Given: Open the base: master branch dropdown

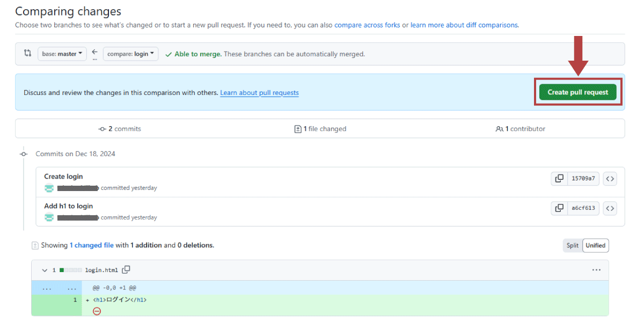Looking at the screenshot, I should tap(62, 54).
